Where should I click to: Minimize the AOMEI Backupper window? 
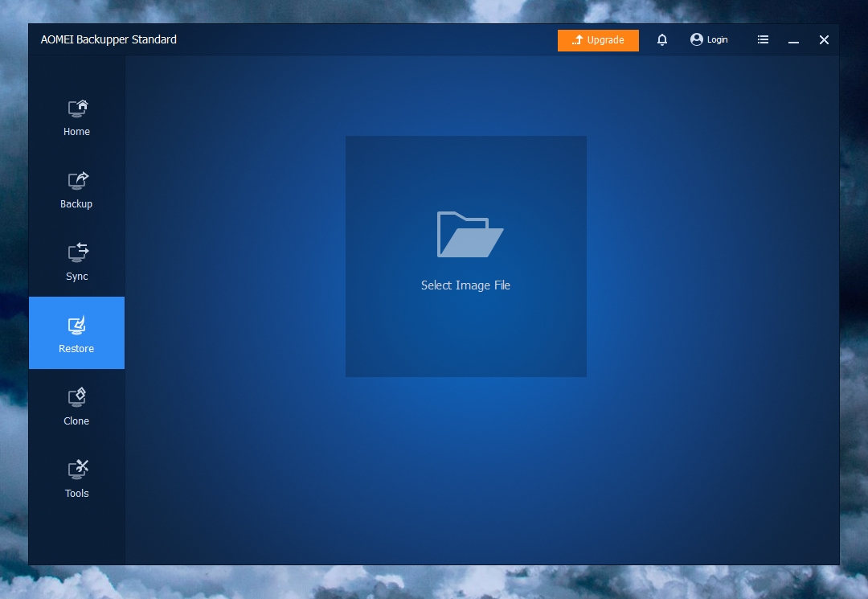click(x=793, y=40)
